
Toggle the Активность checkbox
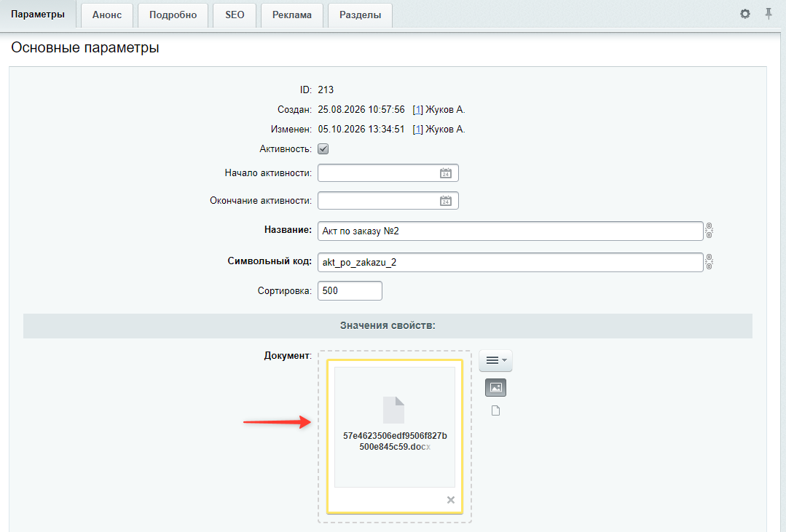(x=323, y=148)
